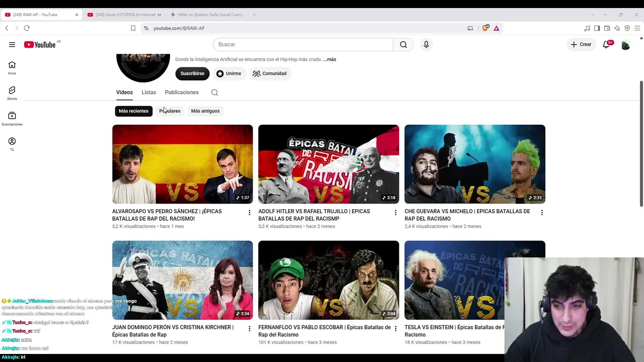Switch to the Hitler vs. Epstein browser tab

[207, 15]
